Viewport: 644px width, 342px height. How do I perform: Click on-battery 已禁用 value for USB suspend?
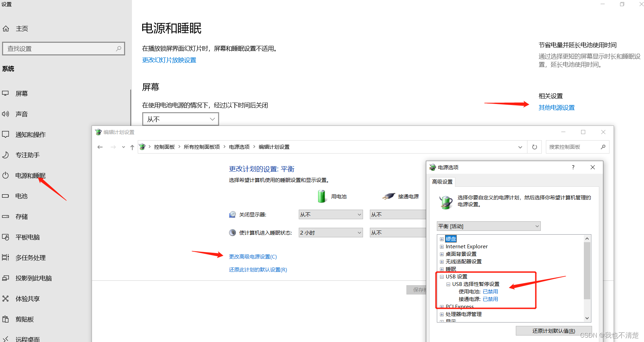[x=490, y=292]
